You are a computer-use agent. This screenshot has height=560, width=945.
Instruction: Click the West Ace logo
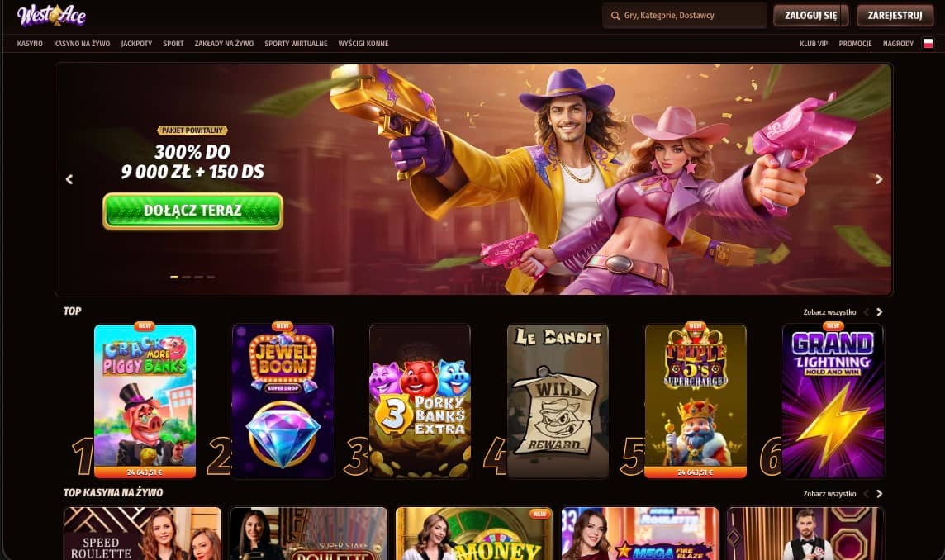pos(52,15)
